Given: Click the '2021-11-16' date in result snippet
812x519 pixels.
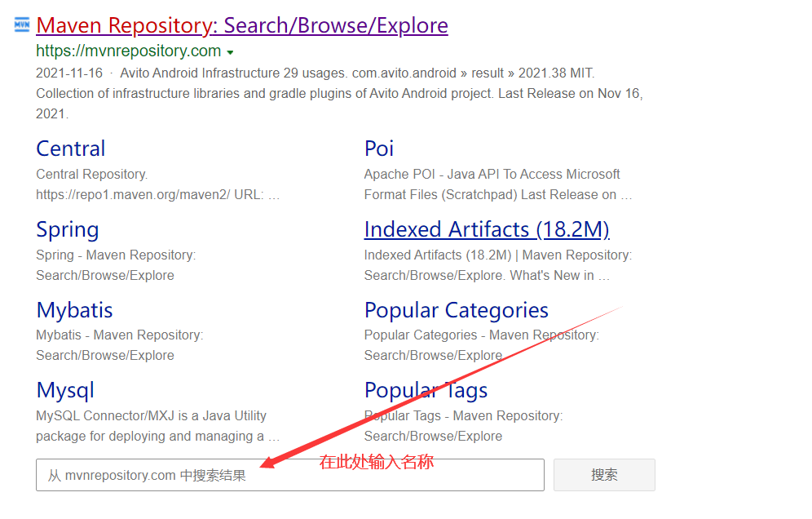Looking at the screenshot, I should [x=69, y=73].
